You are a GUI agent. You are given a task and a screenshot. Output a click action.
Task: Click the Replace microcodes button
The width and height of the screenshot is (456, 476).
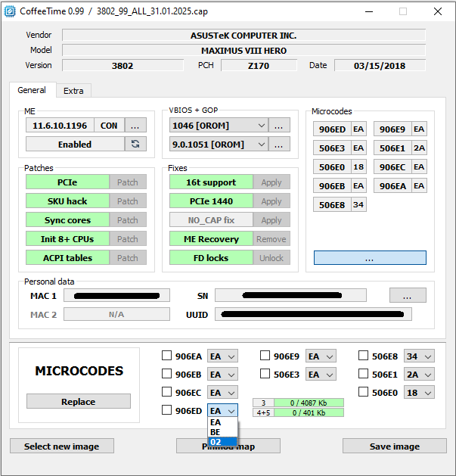click(79, 401)
